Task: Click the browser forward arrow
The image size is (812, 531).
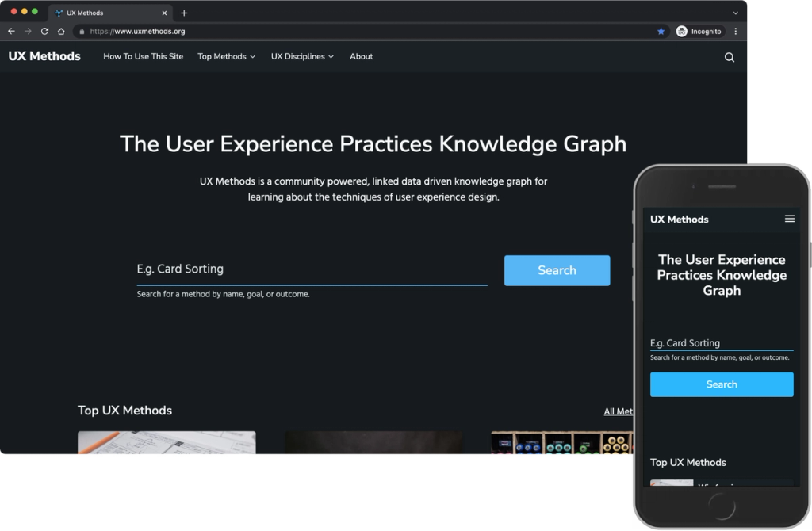Action: point(28,31)
